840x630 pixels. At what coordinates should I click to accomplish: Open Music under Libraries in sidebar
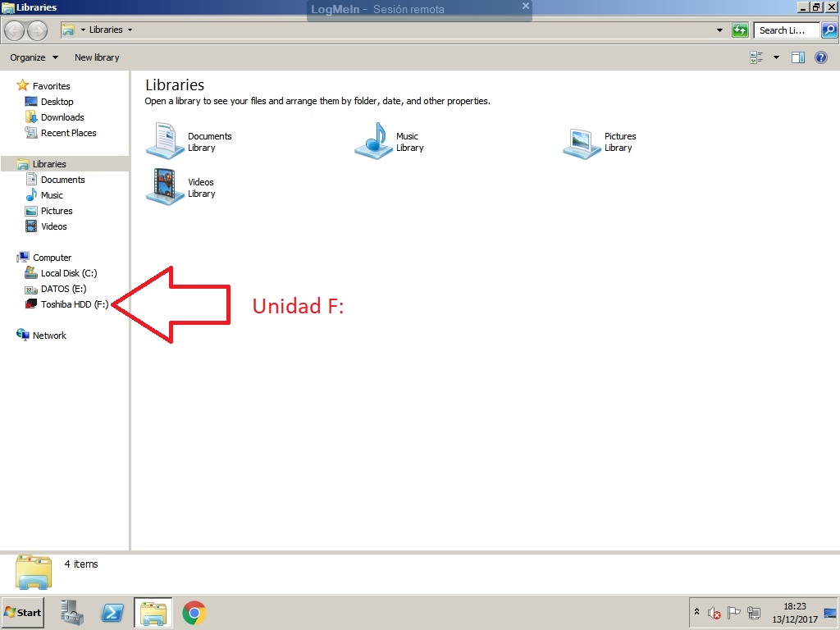(x=44, y=195)
